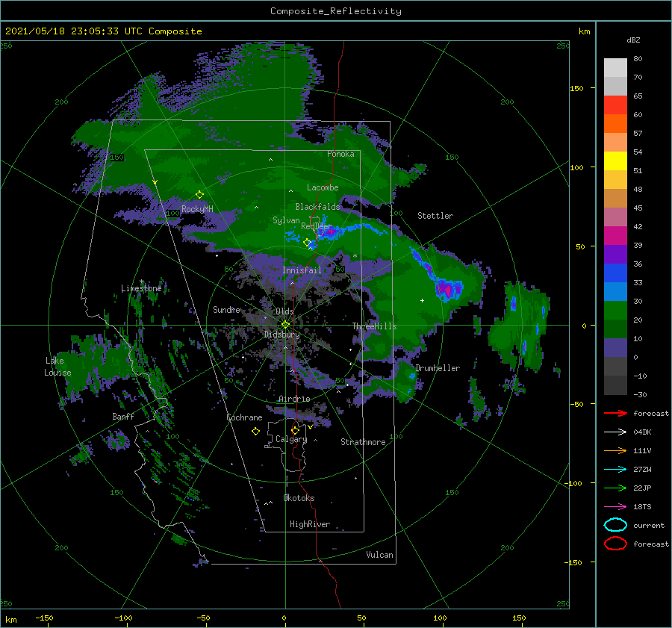
Task: Click the Lacombe town label
Action: coord(323,187)
